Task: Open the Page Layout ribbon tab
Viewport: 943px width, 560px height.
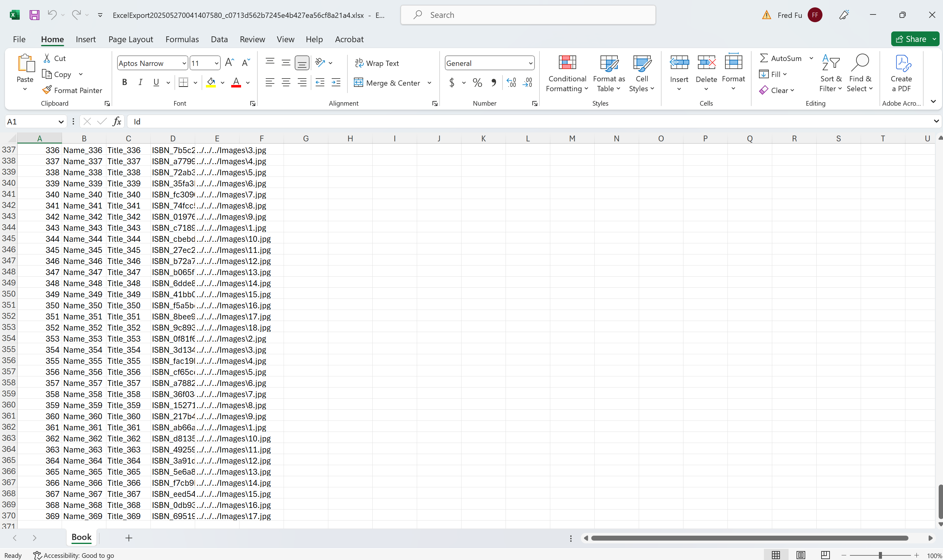Action: pos(131,39)
